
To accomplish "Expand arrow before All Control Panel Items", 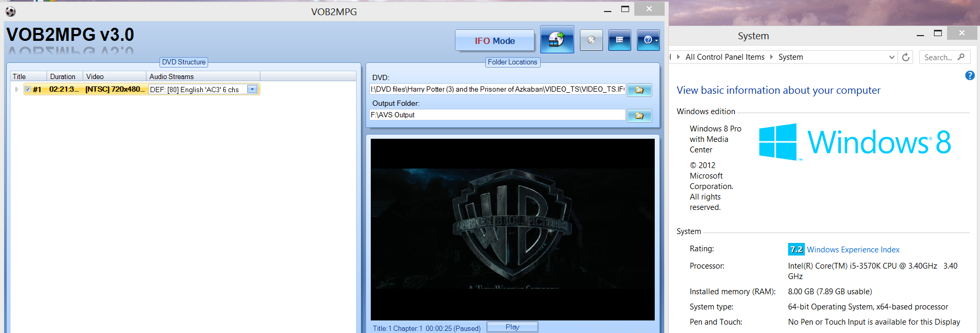I will tap(678, 57).
